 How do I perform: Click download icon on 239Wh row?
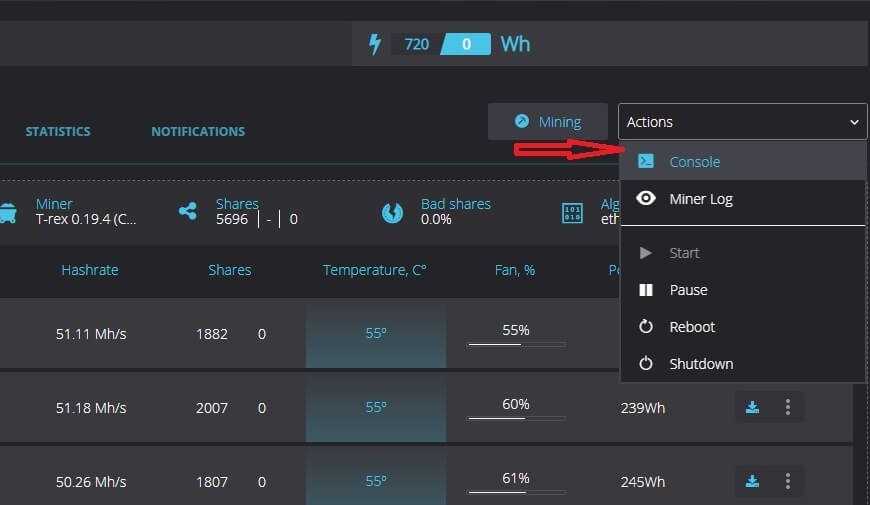pyautogui.click(x=752, y=407)
